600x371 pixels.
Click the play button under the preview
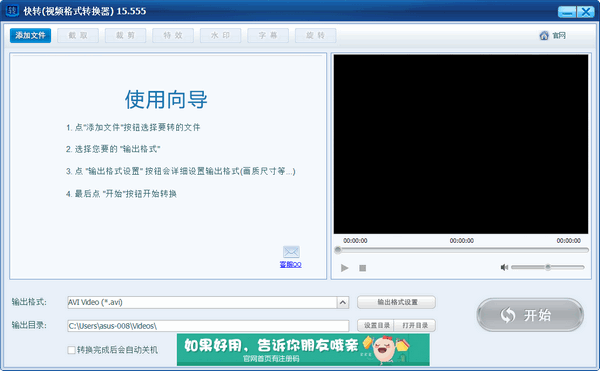click(x=344, y=268)
